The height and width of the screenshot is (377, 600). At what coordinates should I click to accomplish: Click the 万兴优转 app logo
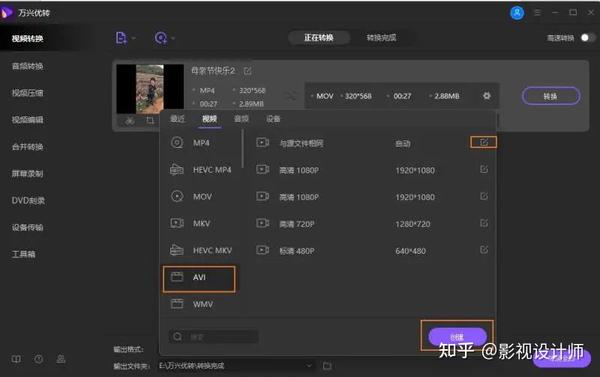[7, 13]
